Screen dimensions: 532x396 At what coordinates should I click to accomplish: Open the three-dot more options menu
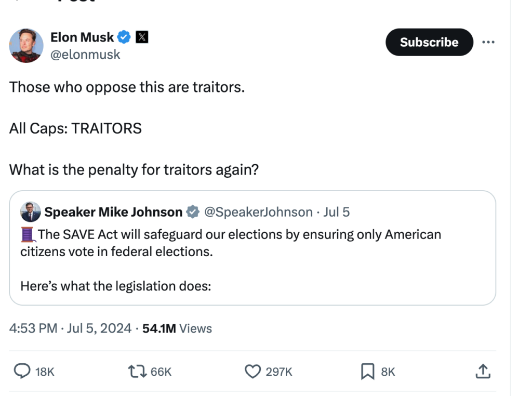(488, 42)
